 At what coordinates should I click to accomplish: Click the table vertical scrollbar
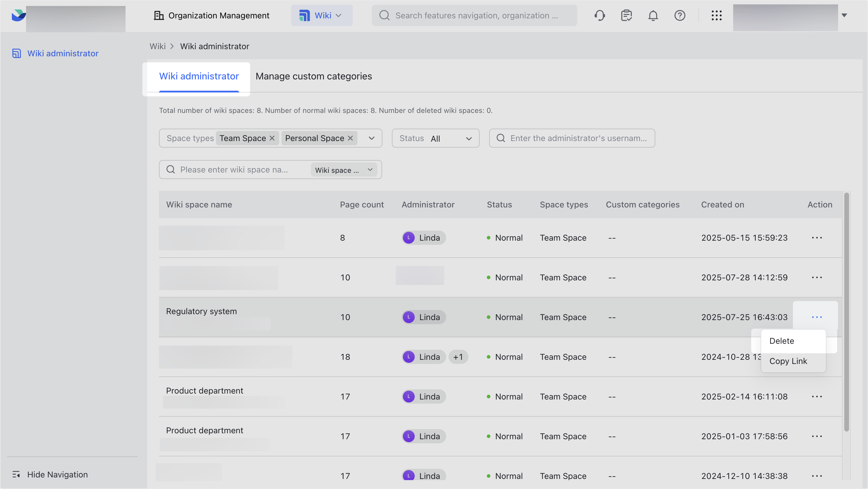(x=846, y=312)
